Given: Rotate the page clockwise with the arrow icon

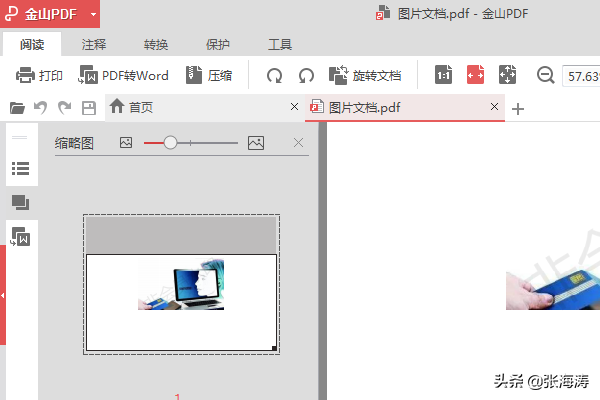Looking at the screenshot, I should [274, 75].
